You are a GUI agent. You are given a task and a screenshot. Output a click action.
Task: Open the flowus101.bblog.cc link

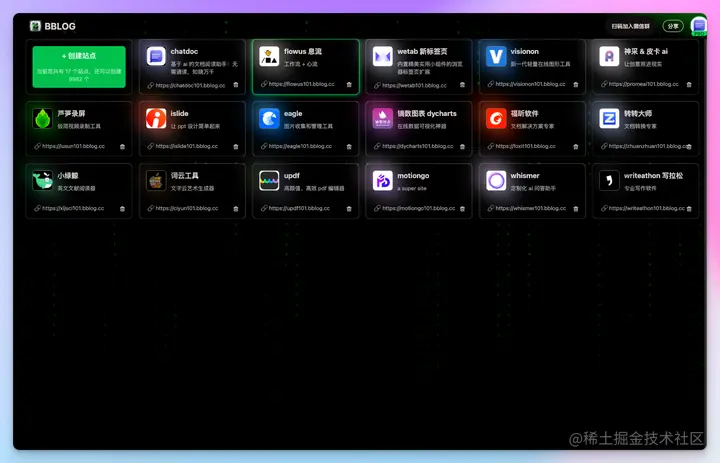(302, 84)
